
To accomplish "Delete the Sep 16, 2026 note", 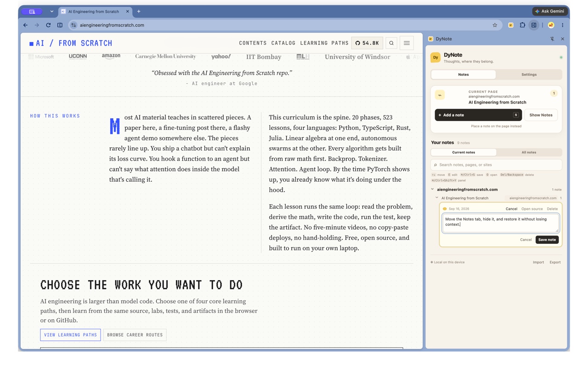I will click(552, 209).
